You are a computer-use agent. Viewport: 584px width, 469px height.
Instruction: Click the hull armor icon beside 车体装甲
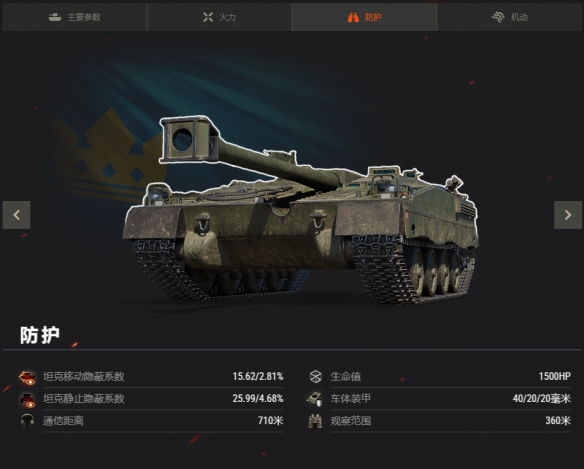tap(315, 399)
